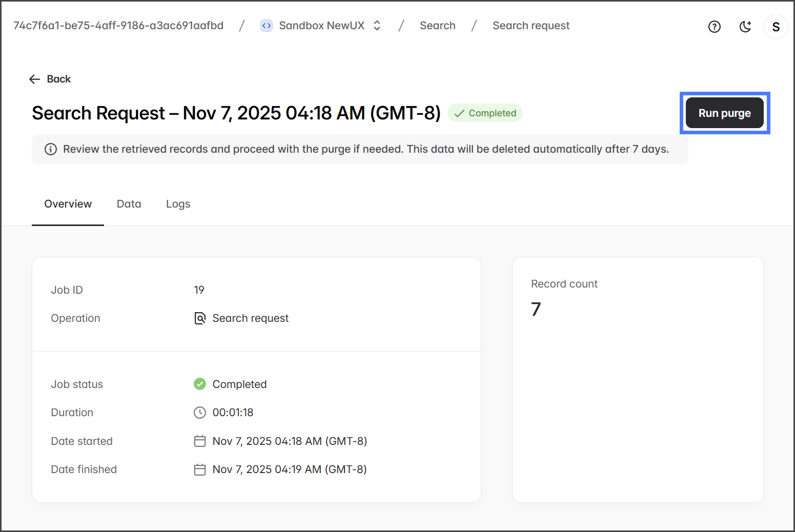Click the Completed status badge in title
The width and height of the screenshot is (795, 532).
pos(485,113)
